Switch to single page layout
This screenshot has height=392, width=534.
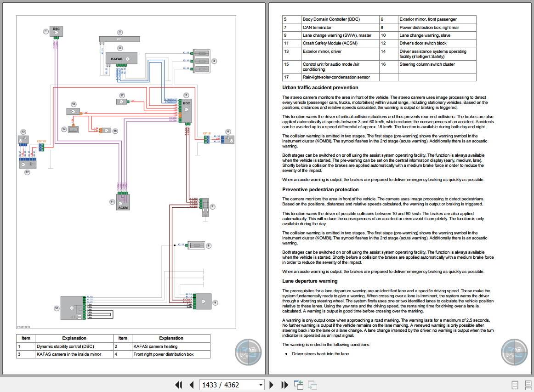[x=515, y=385]
